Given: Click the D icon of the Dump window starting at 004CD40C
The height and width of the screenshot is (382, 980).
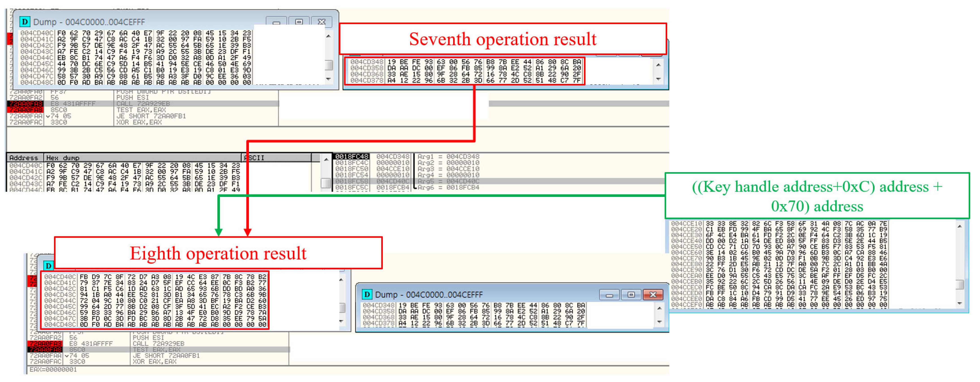Looking at the screenshot, I should [25, 22].
